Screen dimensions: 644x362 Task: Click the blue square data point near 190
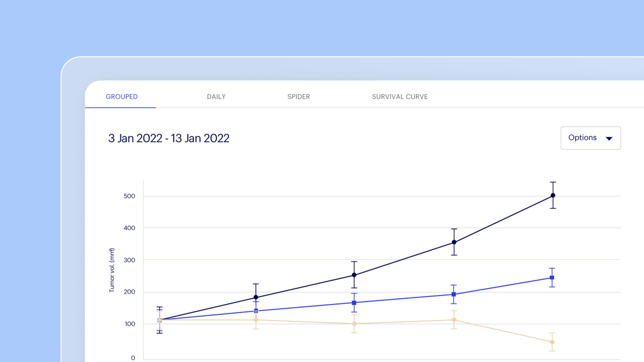(454, 294)
